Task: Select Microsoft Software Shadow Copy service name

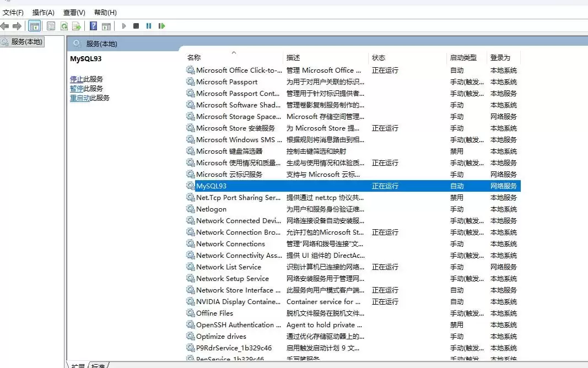Action: (238, 105)
